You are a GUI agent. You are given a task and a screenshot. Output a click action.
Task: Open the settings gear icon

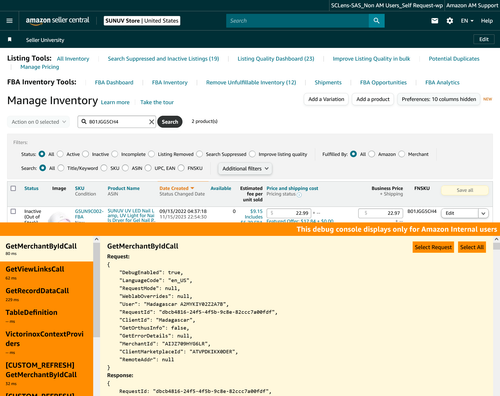450,21
